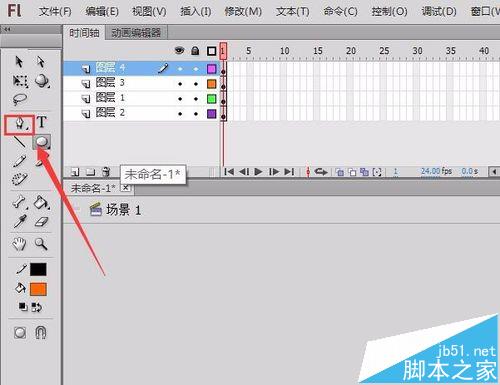The height and width of the screenshot is (385, 500).
Task: Collapse the tools panel double arrows
Action: 7,29
